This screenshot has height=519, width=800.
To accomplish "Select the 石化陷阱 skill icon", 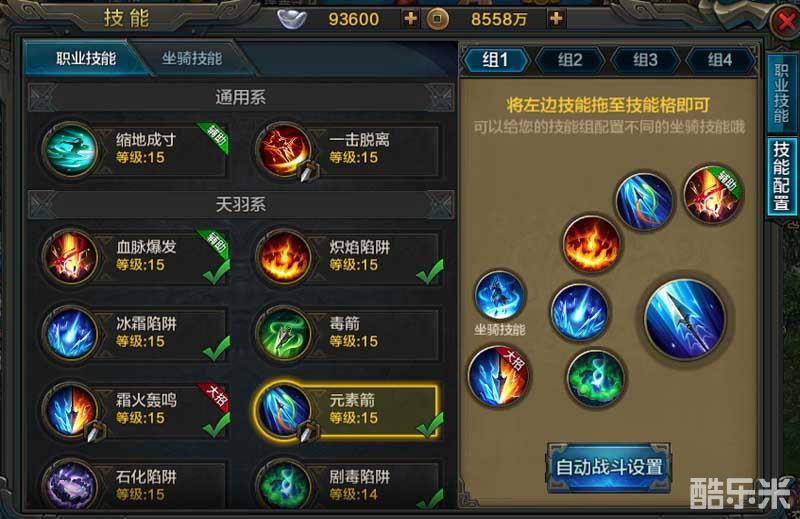I will 70,485.
